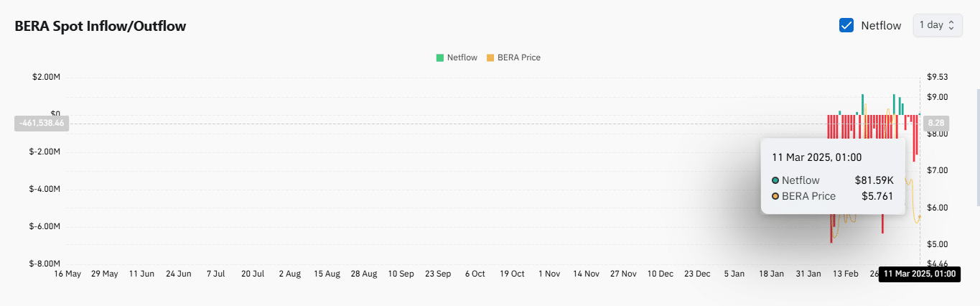The image size is (980, 306).
Task: Toggle BERA Price series via legend label
Action: pos(518,57)
